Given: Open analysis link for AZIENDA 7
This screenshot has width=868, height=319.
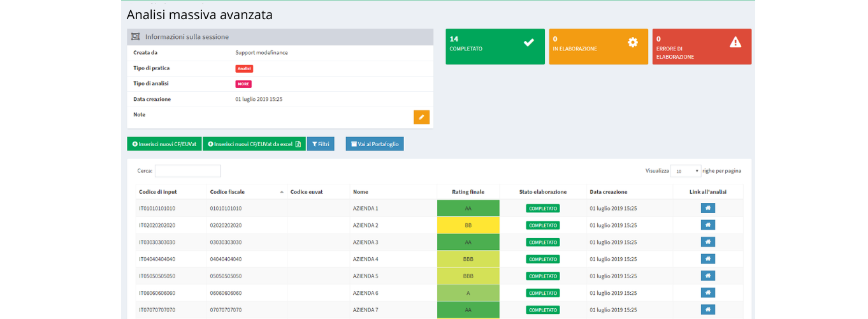Looking at the screenshot, I should click(x=708, y=309).
